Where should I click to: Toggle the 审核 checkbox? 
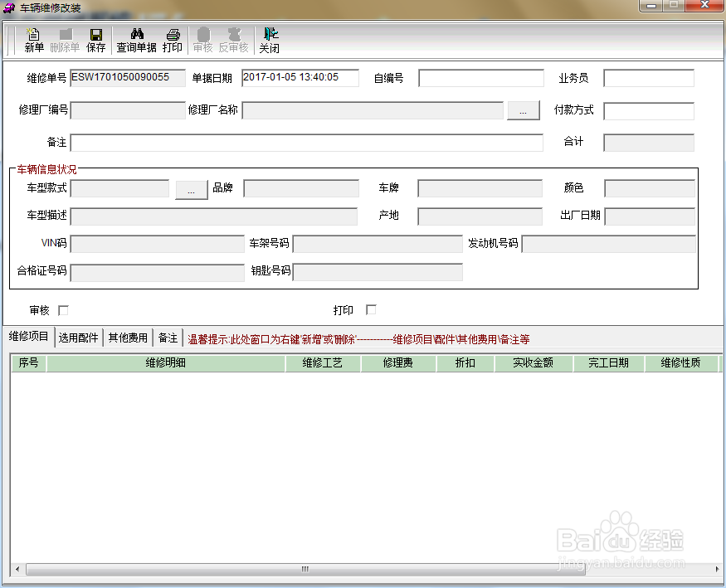coord(63,310)
